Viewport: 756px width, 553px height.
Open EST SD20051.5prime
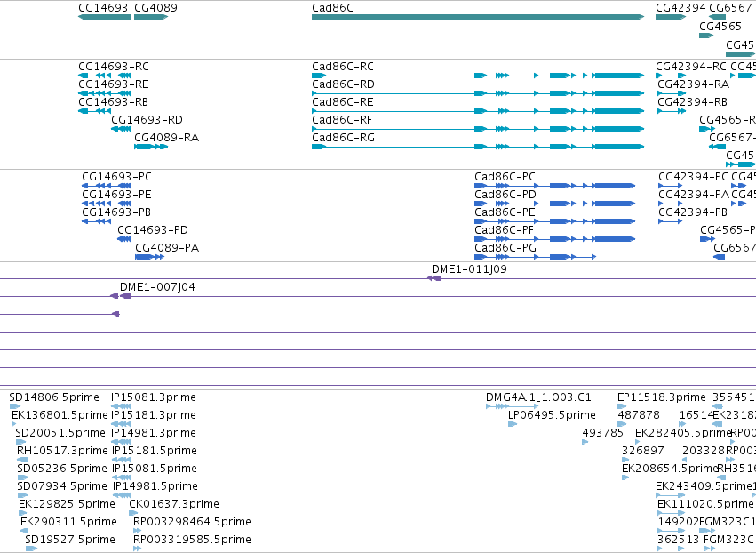tap(20, 442)
